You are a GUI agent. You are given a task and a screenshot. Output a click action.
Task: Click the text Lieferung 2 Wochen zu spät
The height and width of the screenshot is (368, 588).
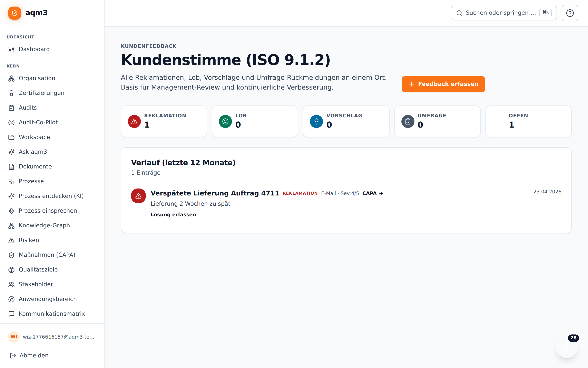point(190,204)
